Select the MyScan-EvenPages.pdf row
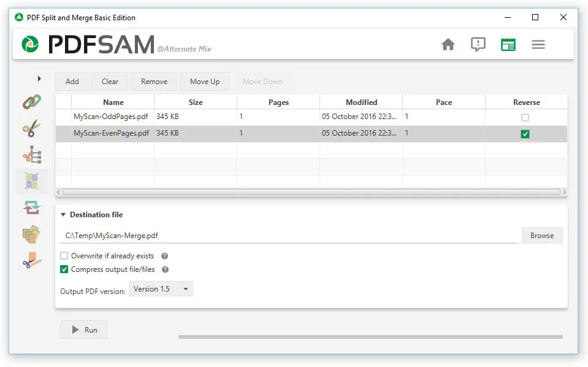This screenshot has width=588, height=367. click(x=311, y=134)
